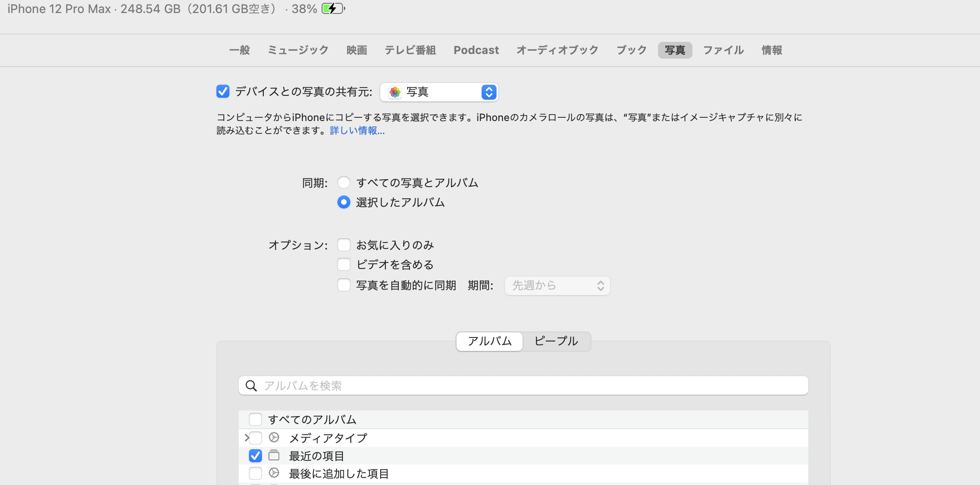Switch to the 一般 tab
Viewport: 980px width, 485px height.
(x=240, y=50)
